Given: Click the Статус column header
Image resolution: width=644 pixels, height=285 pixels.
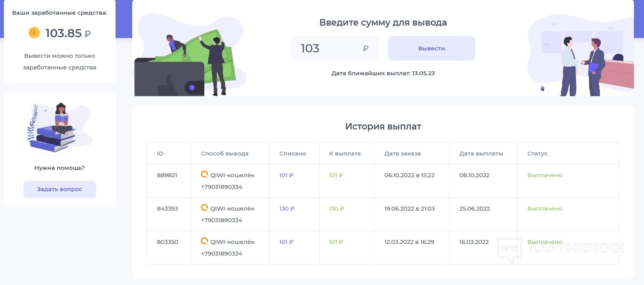Looking at the screenshot, I should point(537,154).
